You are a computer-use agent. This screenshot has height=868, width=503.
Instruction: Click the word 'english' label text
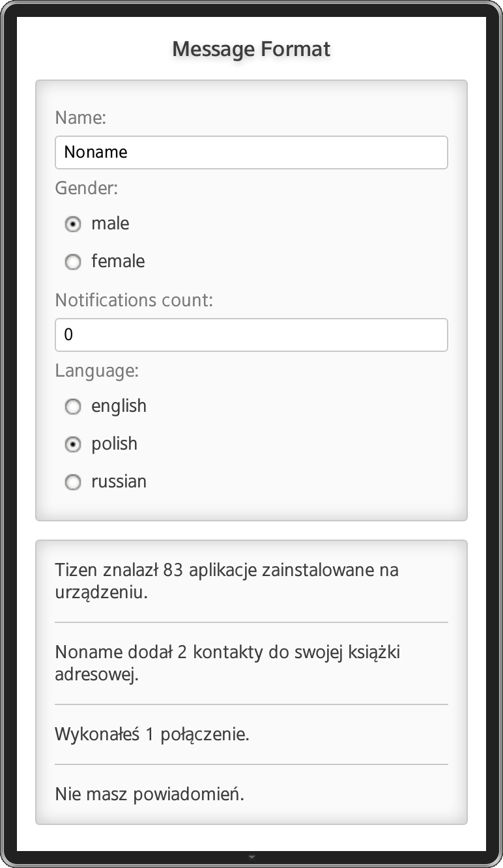(119, 406)
